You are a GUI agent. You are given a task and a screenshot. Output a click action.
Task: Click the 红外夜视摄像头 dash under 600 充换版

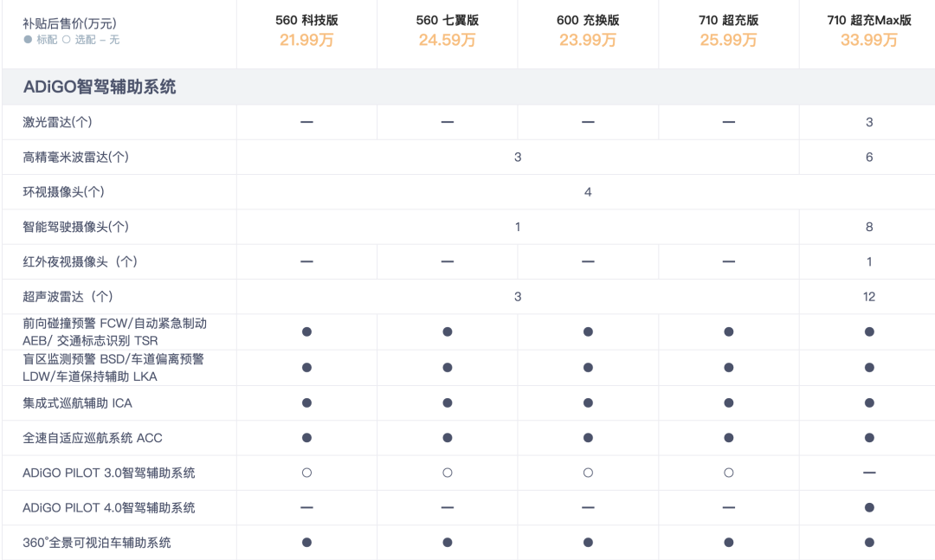(588, 261)
